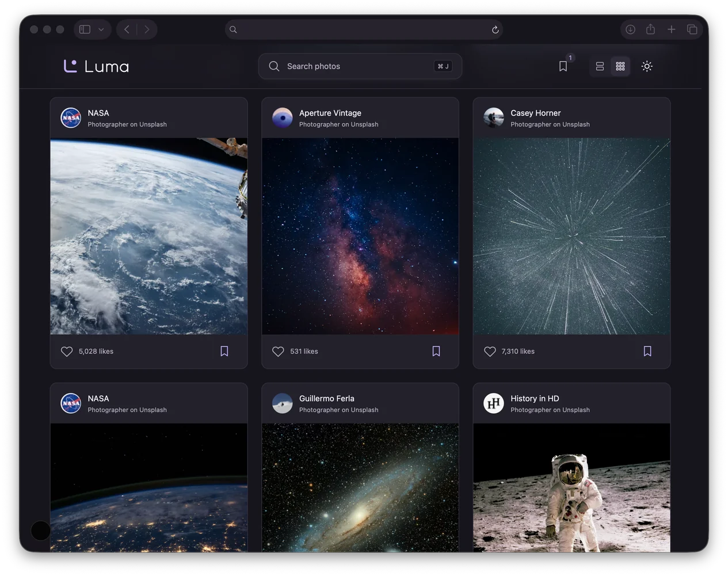Open Casey Horner avatar
The height and width of the screenshot is (576, 728).
coord(494,118)
